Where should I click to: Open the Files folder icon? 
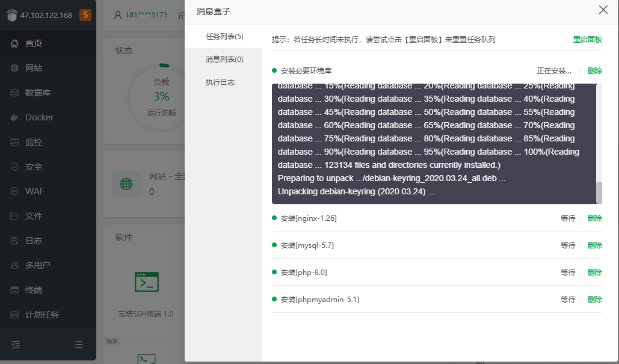14,216
